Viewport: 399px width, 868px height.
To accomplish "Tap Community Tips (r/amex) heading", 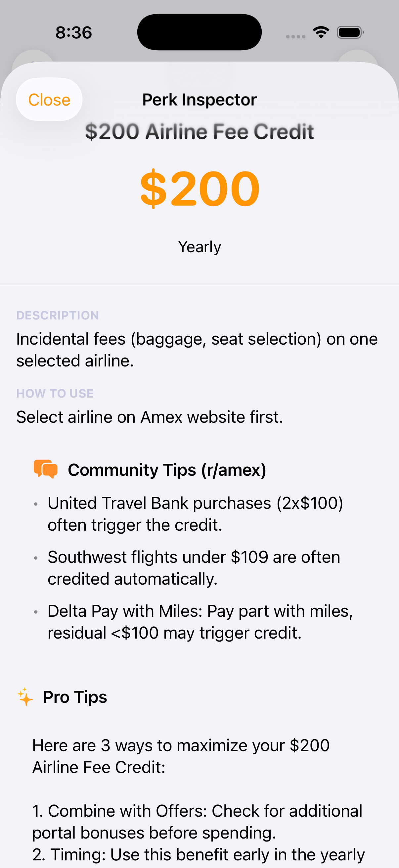I will [167, 470].
